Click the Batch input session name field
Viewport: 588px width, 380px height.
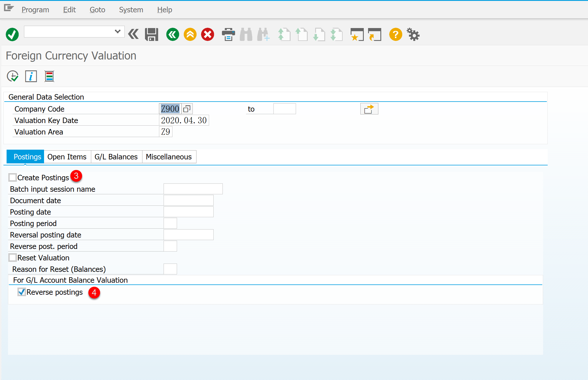(193, 189)
